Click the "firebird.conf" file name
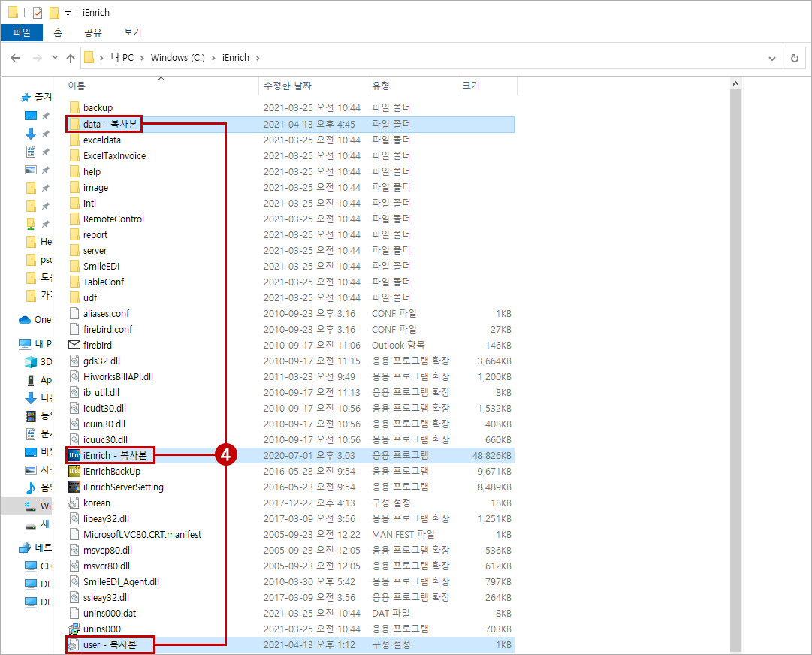This screenshot has width=812, height=655. [x=107, y=329]
